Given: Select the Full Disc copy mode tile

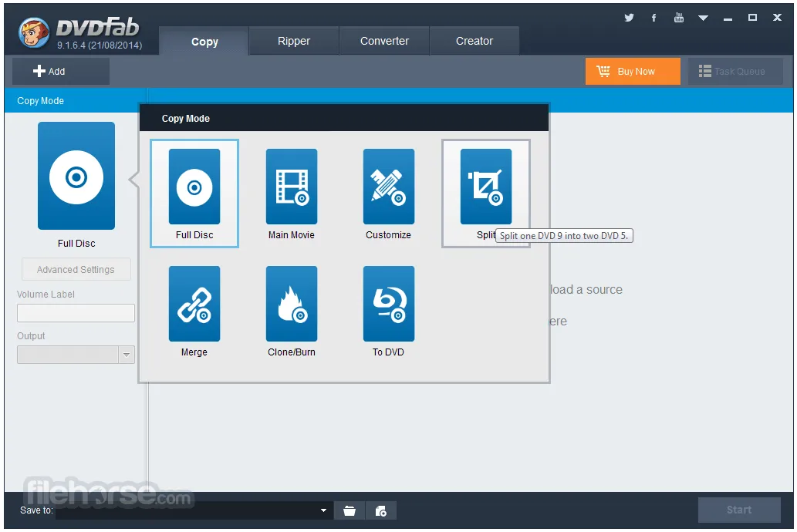Looking at the screenshot, I should (194, 194).
